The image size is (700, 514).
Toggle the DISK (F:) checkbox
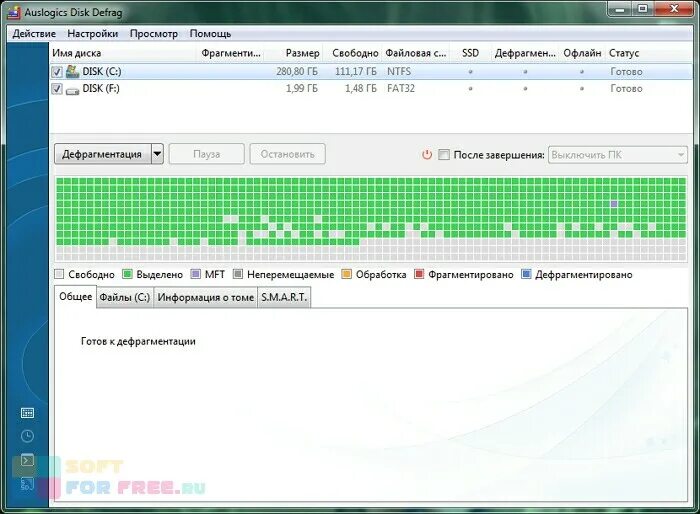tap(57, 88)
